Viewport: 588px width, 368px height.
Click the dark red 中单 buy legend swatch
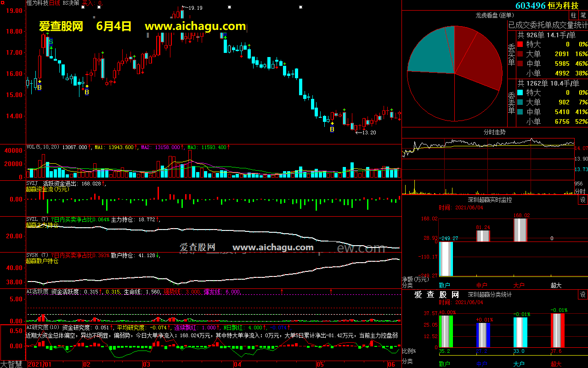point(520,63)
